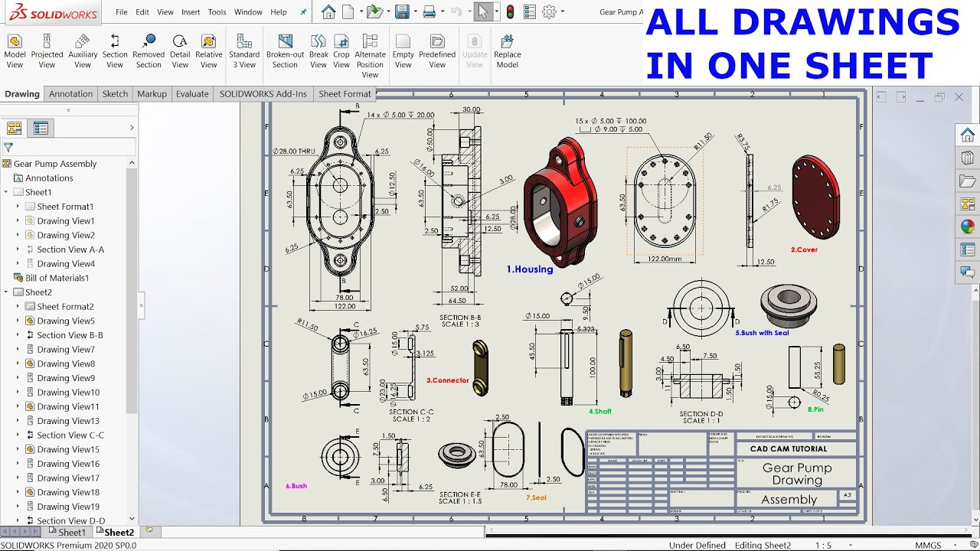The image size is (980, 551).
Task: Collapse the Sheet2 tree node
Action: (x=6, y=292)
